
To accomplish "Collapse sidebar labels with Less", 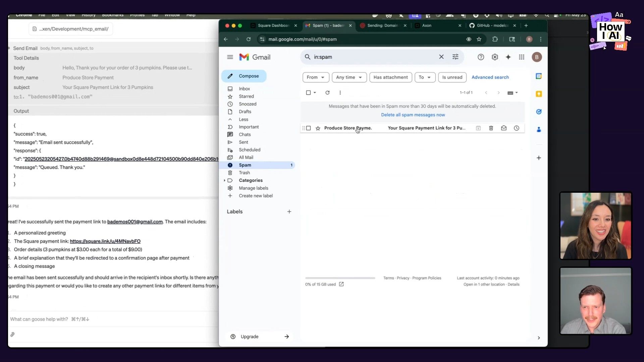I will 244,119.
